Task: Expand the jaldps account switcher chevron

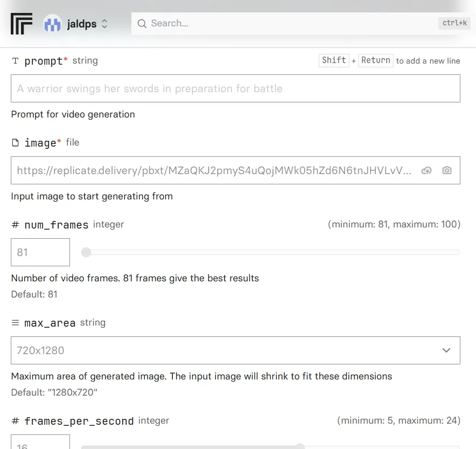Action: point(104,24)
